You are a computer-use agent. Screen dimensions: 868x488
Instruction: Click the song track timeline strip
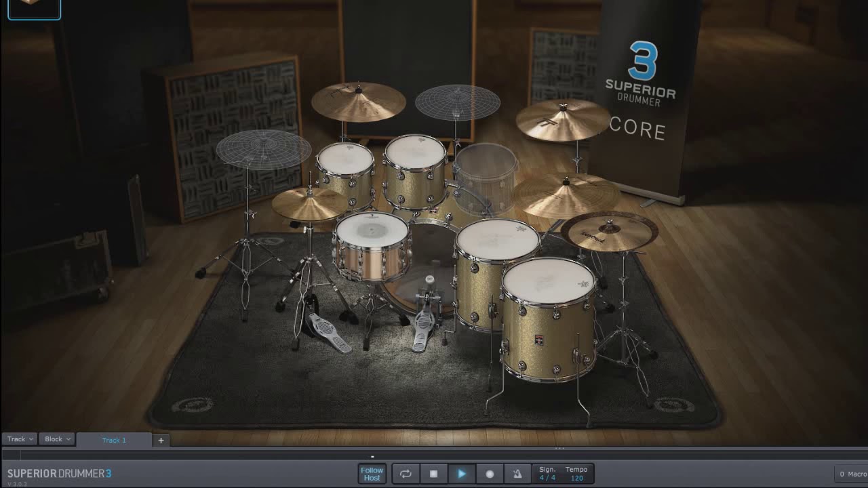tap(434, 455)
